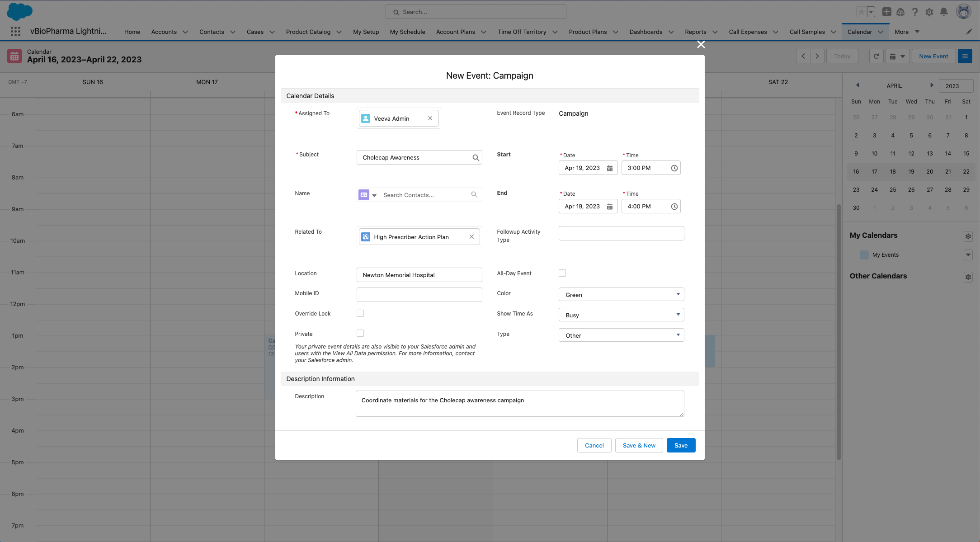Click the Save & New button

click(639, 445)
